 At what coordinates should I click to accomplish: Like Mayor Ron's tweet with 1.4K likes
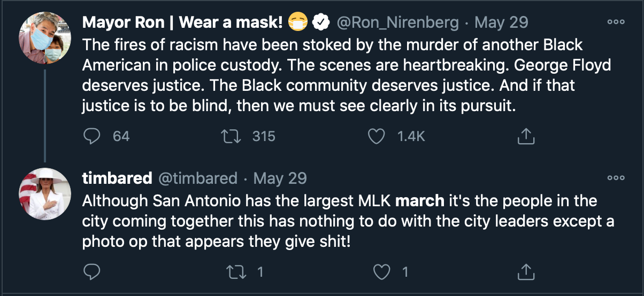click(x=377, y=136)
